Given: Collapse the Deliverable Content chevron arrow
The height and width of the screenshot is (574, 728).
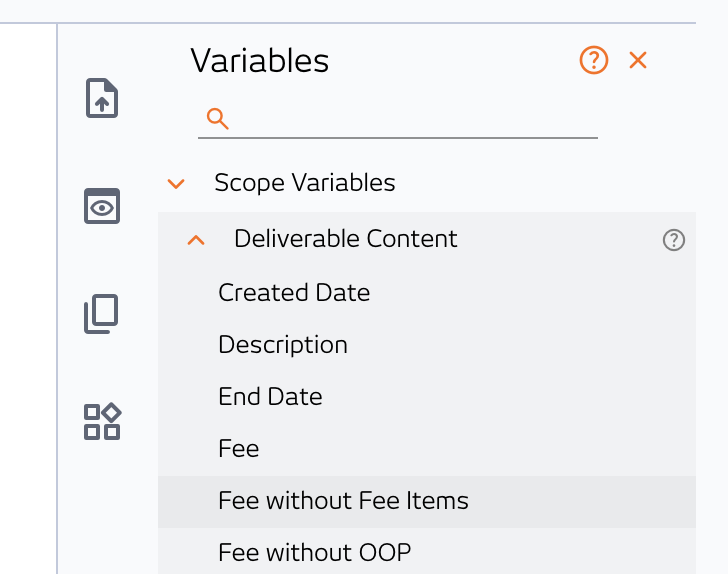Looking at the screenshot, I should (196, 240).
